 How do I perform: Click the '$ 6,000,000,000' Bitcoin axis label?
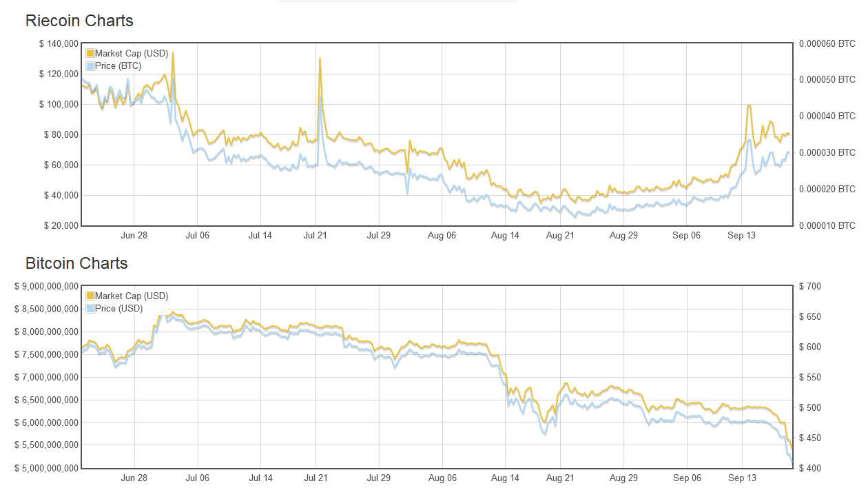tap(46, 423)
